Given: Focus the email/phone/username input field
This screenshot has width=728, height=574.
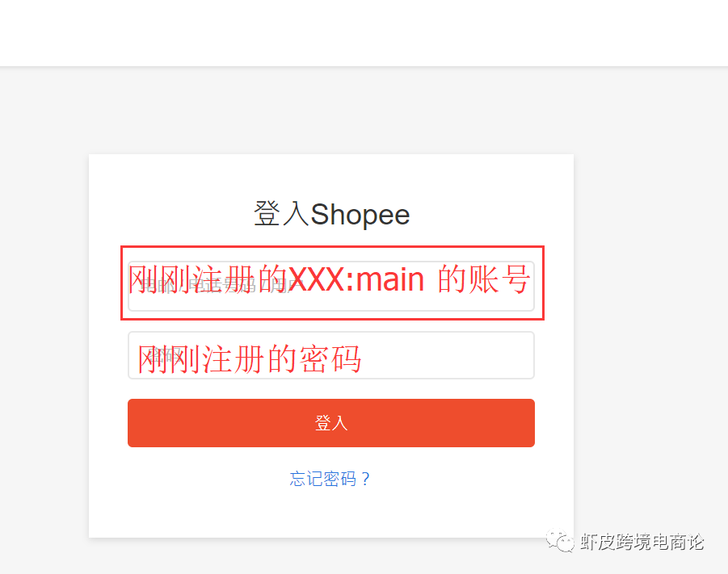Looking at the screenshot, I should (x=331, y=286).
